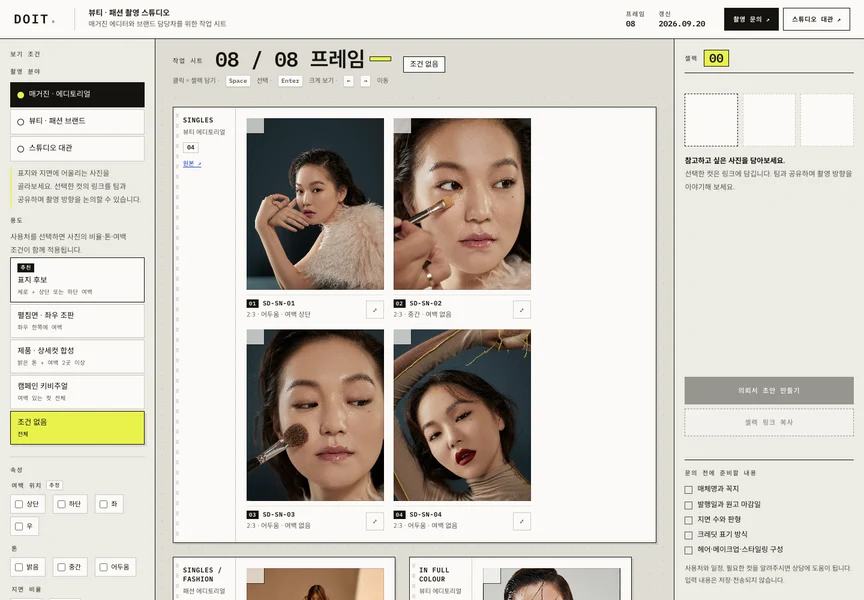Click the 스튜디오 대관 header button
This screenshot has width=864, height=600.
point(816,19)
